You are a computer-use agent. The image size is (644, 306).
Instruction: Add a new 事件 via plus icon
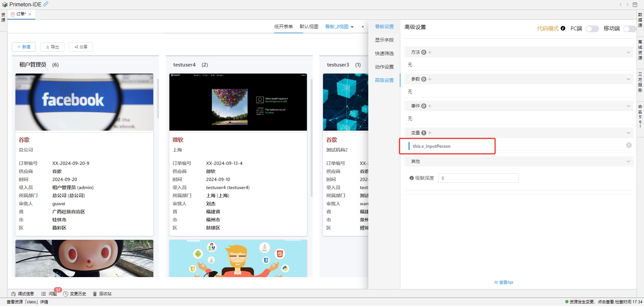(430, 106)
